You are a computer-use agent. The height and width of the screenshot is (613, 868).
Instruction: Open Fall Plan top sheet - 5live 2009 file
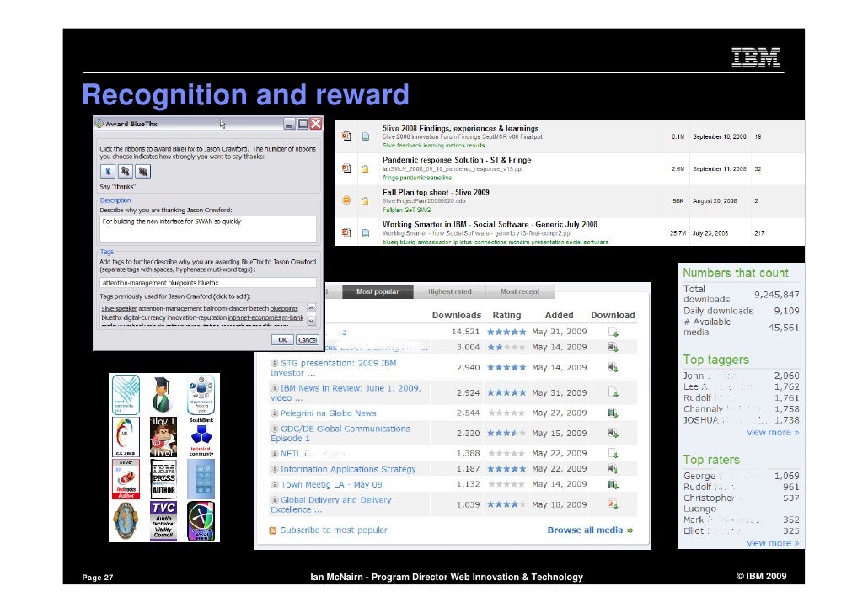(x=436, y=193)
